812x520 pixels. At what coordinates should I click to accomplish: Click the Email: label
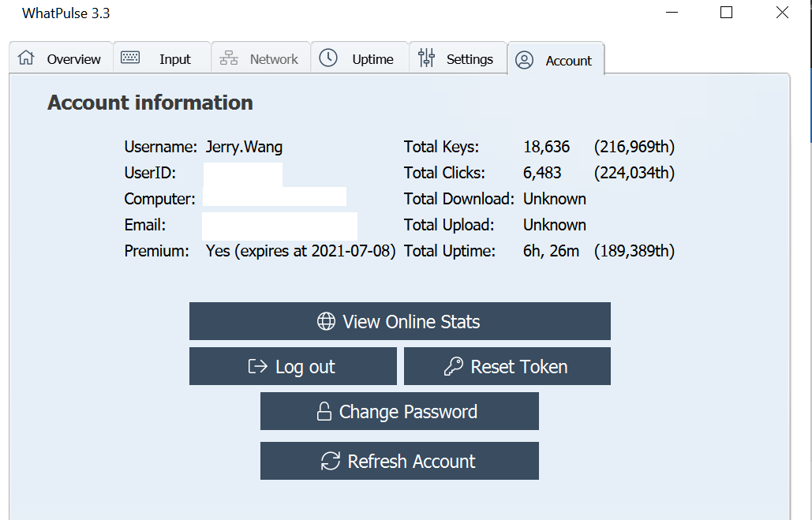point(145,225)
